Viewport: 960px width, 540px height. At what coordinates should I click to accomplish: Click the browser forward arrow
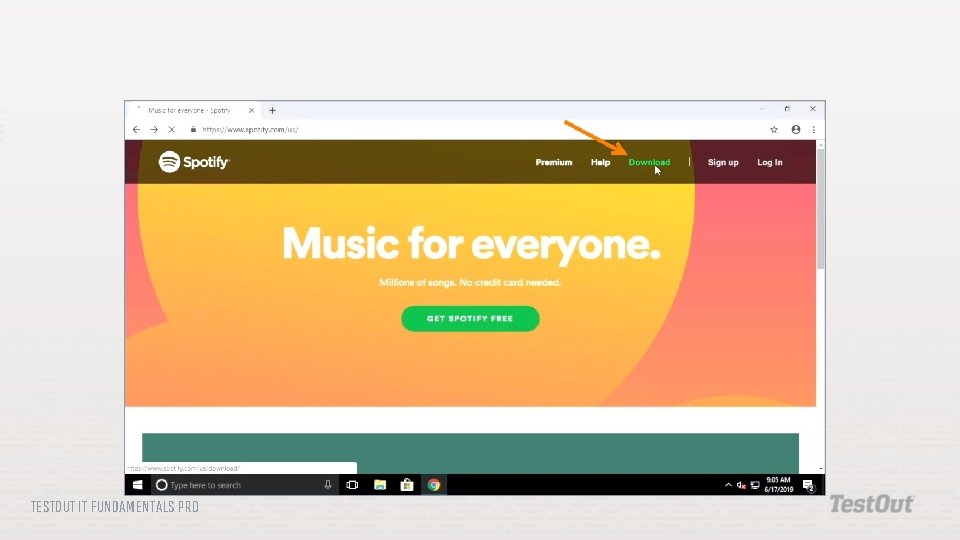(154, 130)
